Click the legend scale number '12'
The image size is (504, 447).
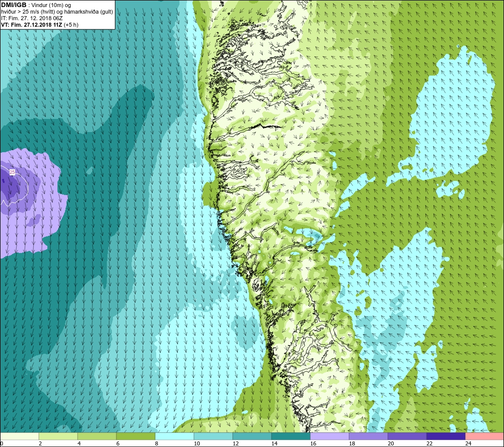pyautogui.click(x=235, y=443)
